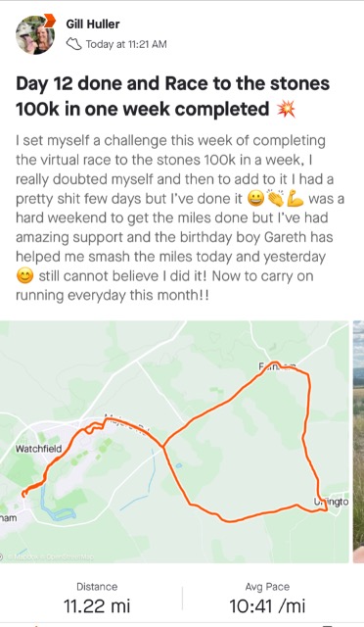Click the Gill Huller name link
Screen dimensions: 364x627
93,24
